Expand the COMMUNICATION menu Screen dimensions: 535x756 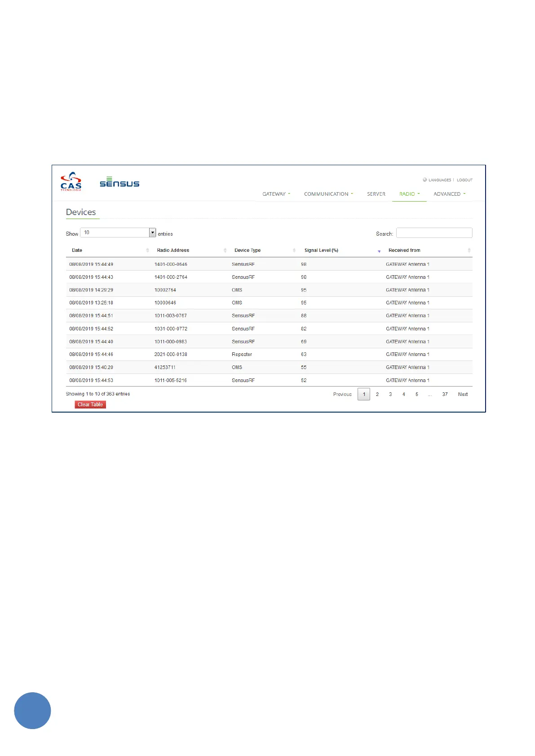(328, 194)
